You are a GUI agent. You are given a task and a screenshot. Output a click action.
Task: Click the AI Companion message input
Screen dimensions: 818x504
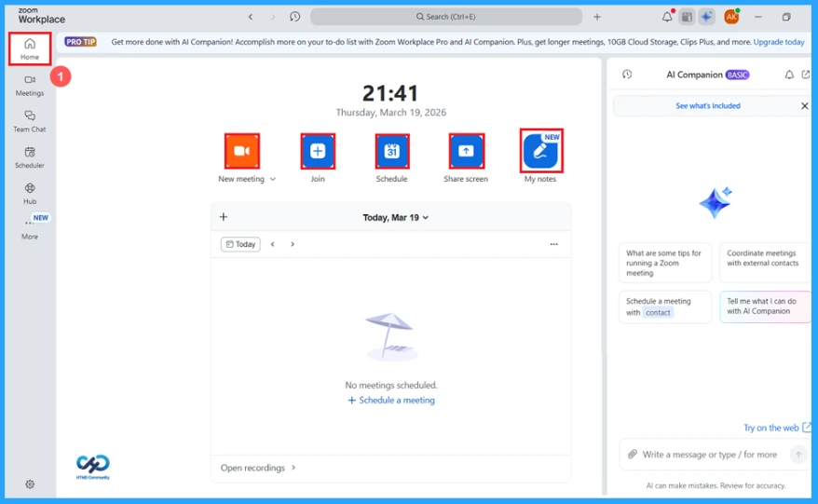pos(710,455)
